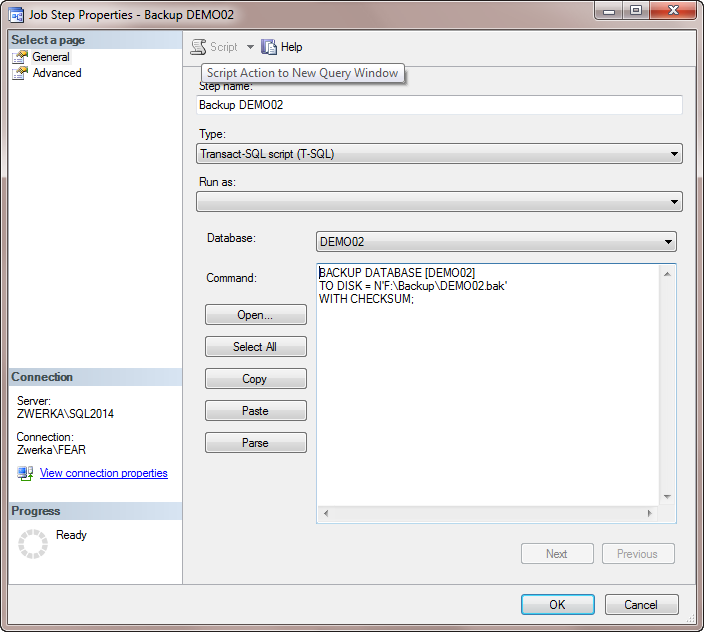Click the command box scroll up arrow

coord(667,274)
